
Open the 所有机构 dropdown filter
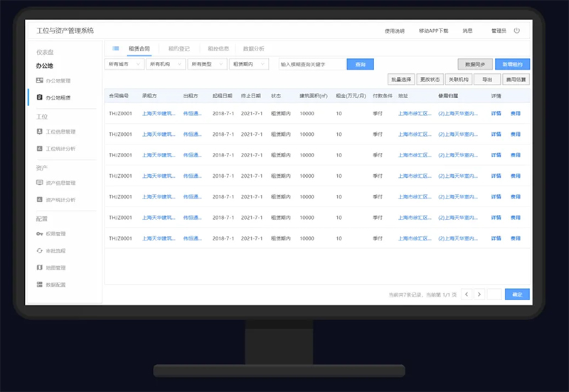(x=165, y=64)
